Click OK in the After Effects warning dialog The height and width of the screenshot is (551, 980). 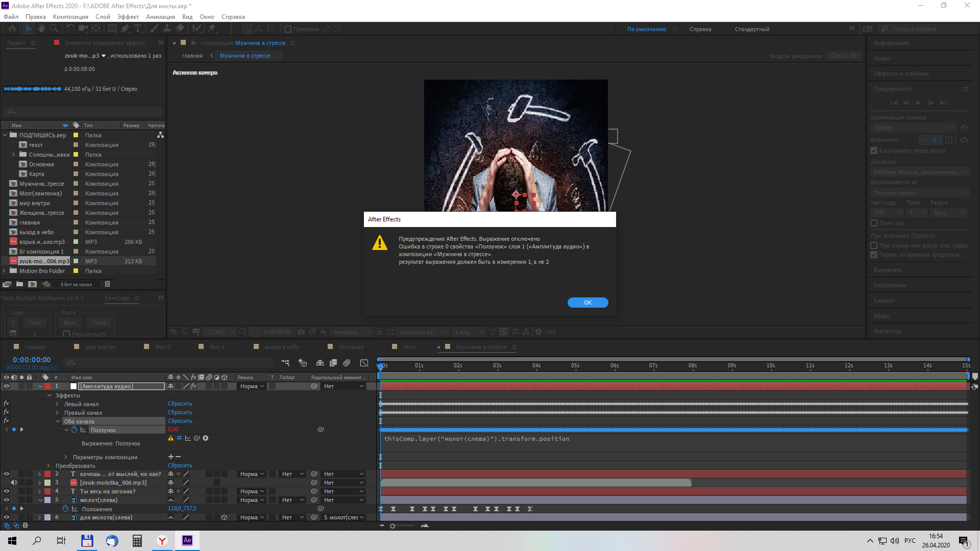tap(587, 303)
